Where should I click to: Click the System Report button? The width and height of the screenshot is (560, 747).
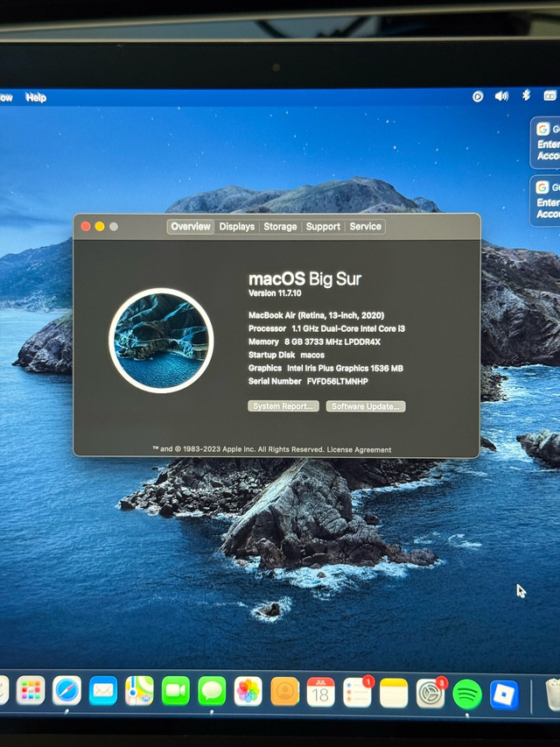[x=283, y=406]
